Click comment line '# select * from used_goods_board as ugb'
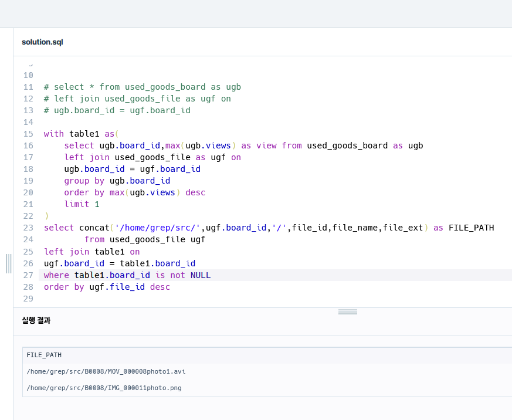 143,87
